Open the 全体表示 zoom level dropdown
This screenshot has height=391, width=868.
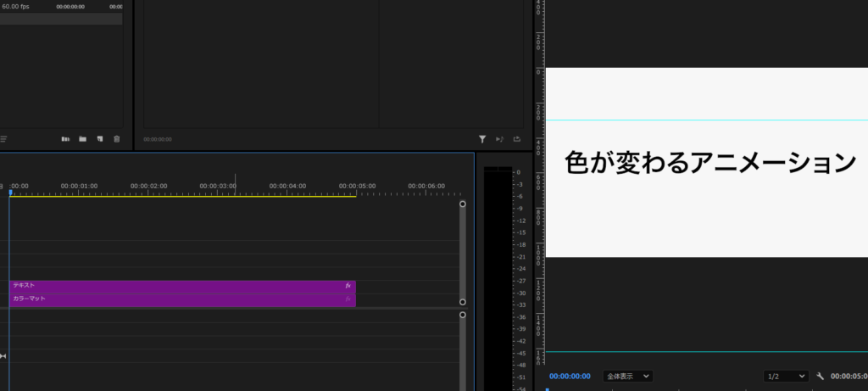(x=627, y=376)
